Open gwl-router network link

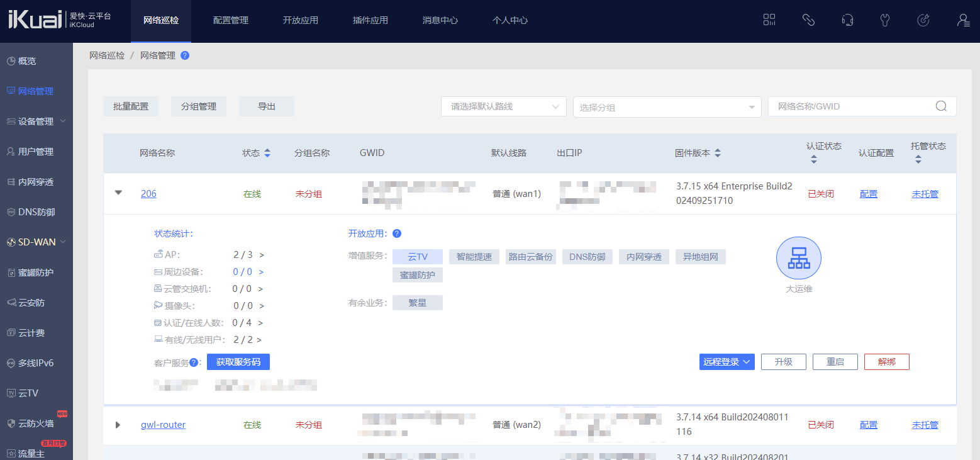click(x=163, y=425)
